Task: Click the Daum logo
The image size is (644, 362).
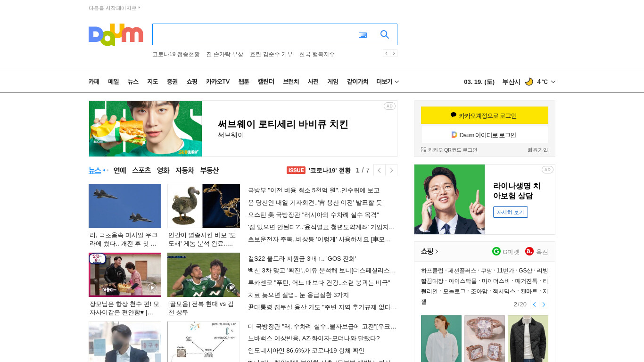Action: (116, 34)
